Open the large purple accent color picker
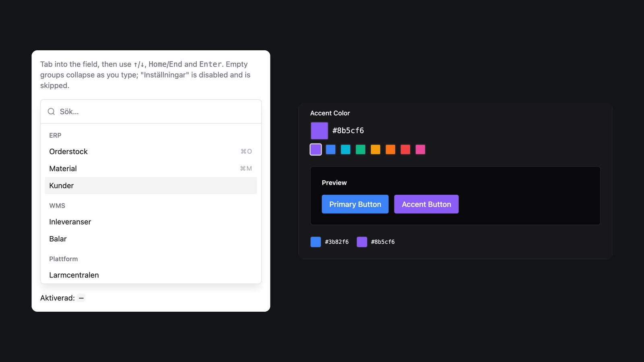The image size is (644, 362). pos(319,131)
